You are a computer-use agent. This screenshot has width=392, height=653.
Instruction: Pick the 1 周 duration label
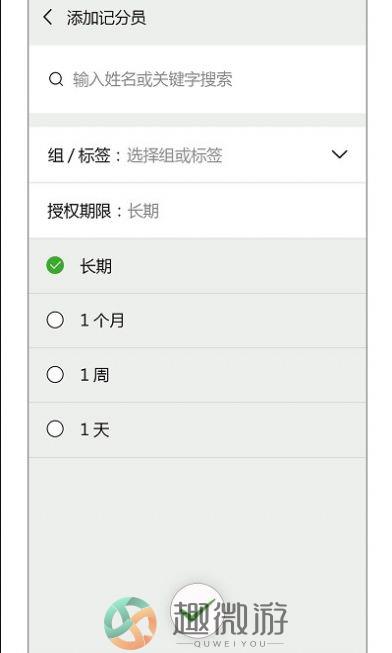pyautogui.click(x=95, y=375)
